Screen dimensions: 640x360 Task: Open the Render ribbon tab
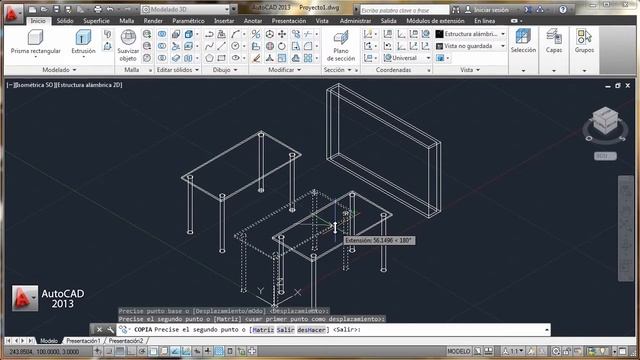pyautogui.click(x=153, y=21)
